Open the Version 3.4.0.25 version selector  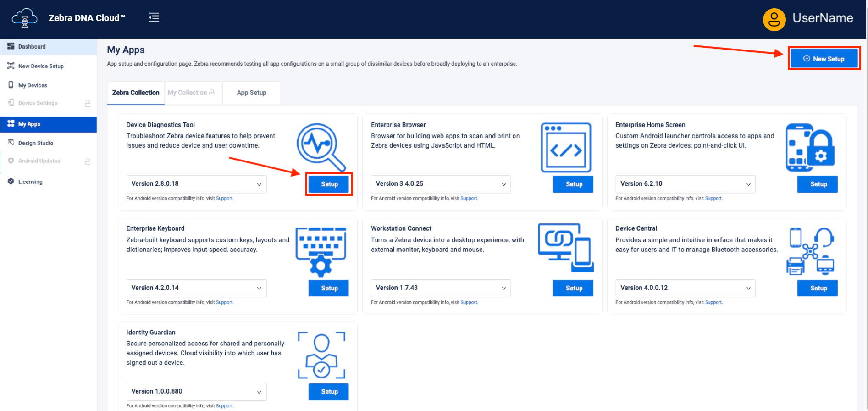(x=440, y=184)
